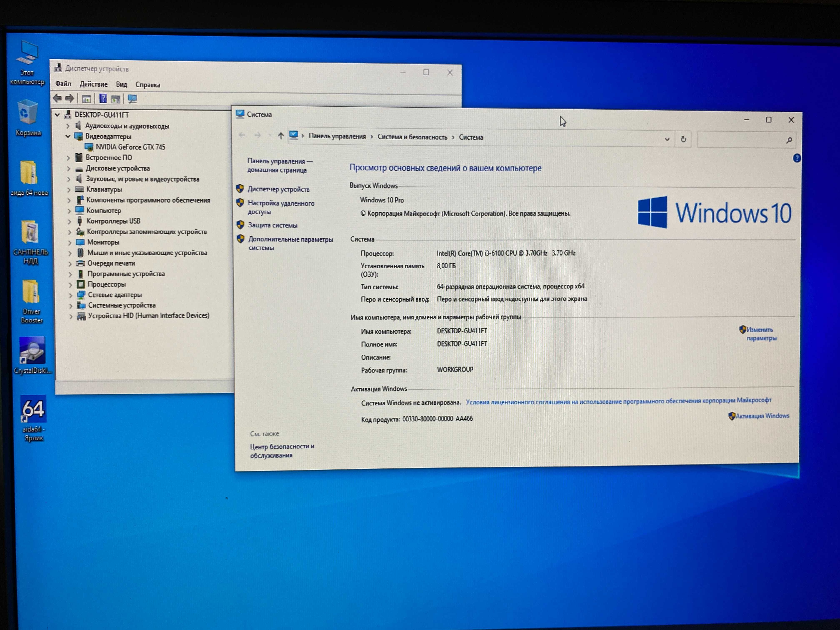Expand Сетевые адаптеры node

coord(70,295)
